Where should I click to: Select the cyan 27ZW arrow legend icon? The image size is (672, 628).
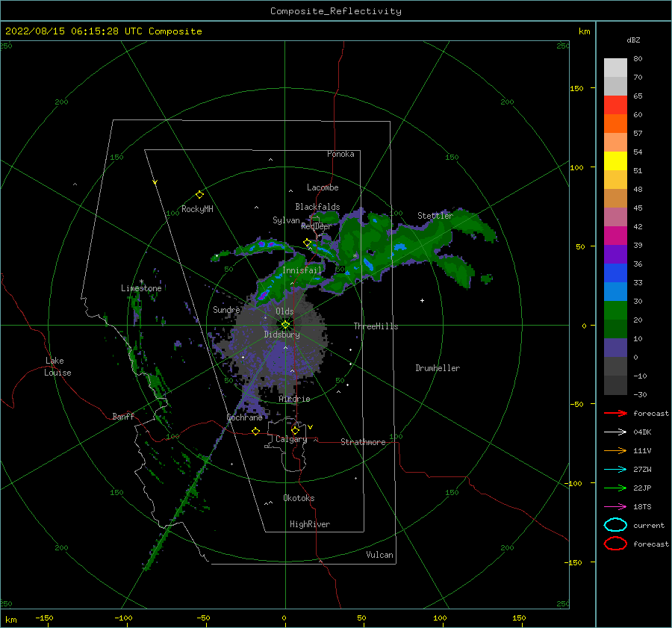(615, 470)
